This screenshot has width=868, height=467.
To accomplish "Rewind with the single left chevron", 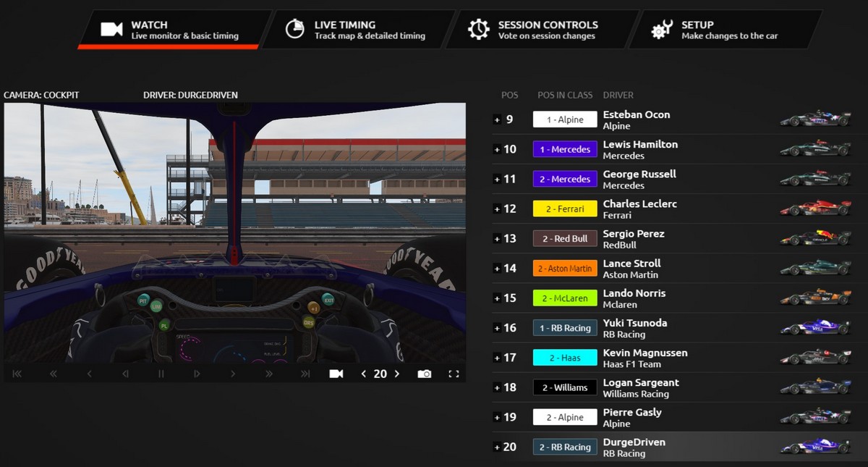I will 90,374.
